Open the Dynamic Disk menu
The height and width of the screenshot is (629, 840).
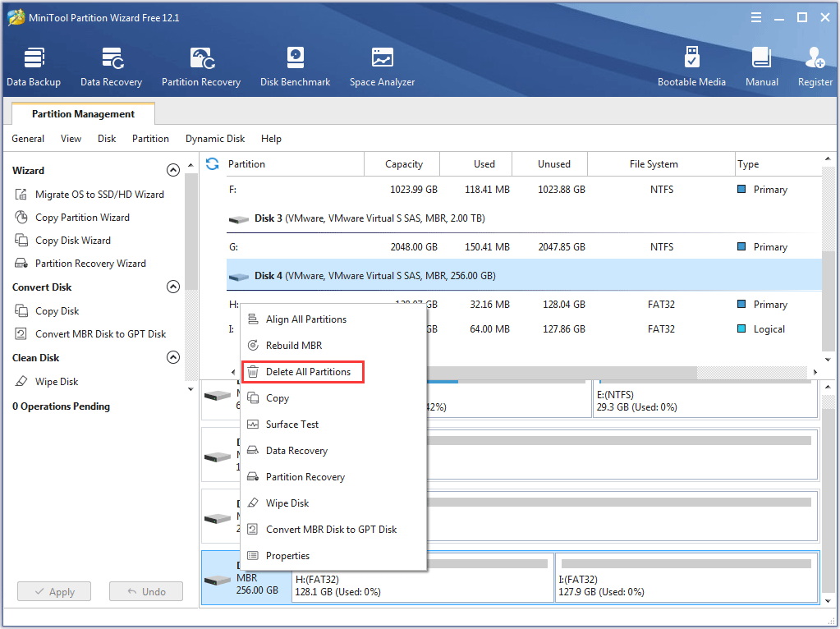(215, 139)
